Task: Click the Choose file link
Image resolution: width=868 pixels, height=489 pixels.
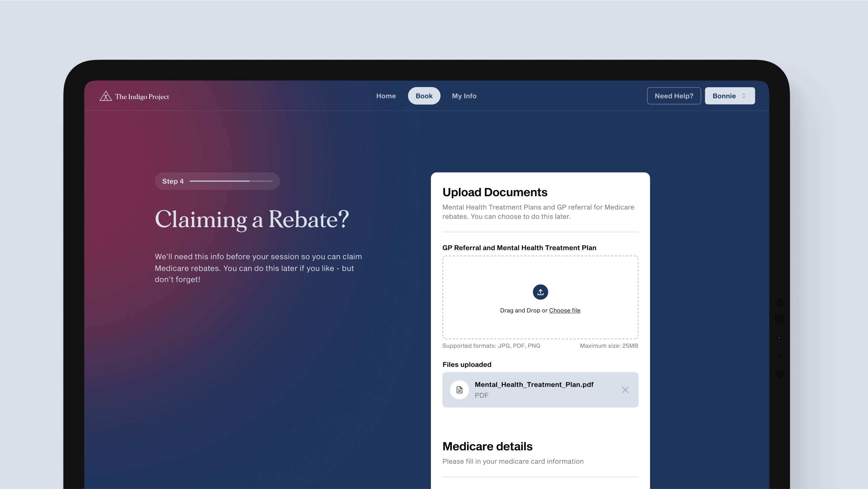Action: pyautogui.click(x=564, y=311)
